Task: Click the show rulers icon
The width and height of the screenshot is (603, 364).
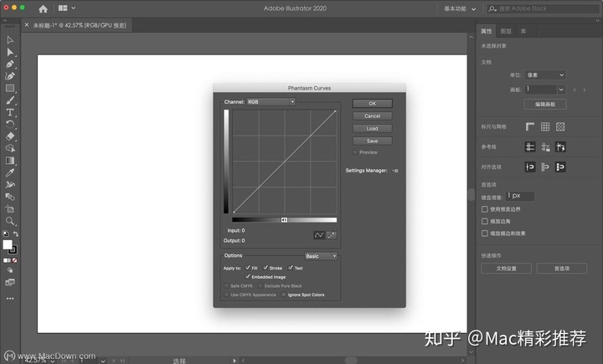Action: click(530, 126)
